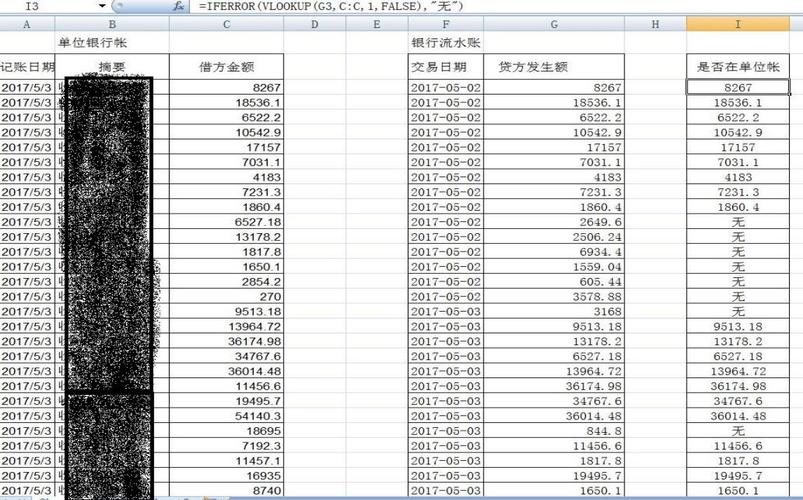
Task: Click the 贷方发生额 header cell
Action: click(554, 67)
